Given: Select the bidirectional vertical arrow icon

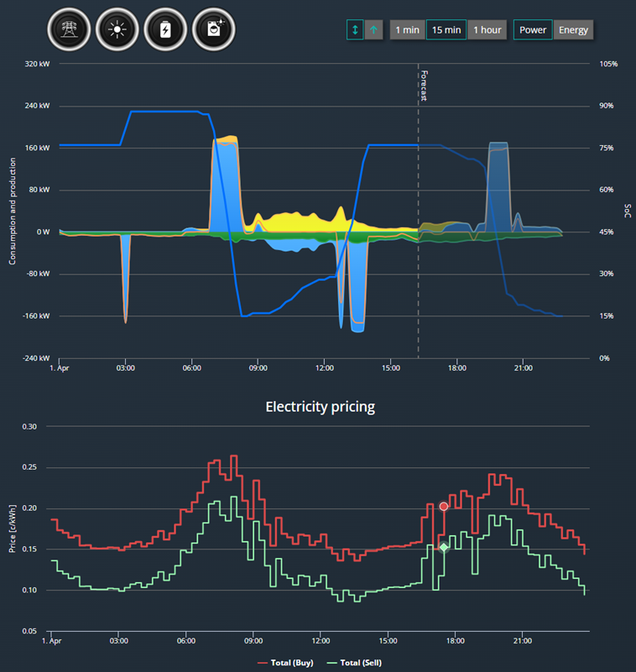Looking at the screenshot, I should click(x=355, y=30).
